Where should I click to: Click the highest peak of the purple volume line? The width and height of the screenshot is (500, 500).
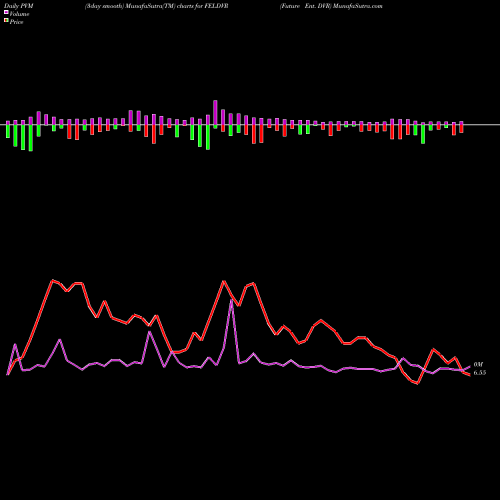(x=232, y=300)
